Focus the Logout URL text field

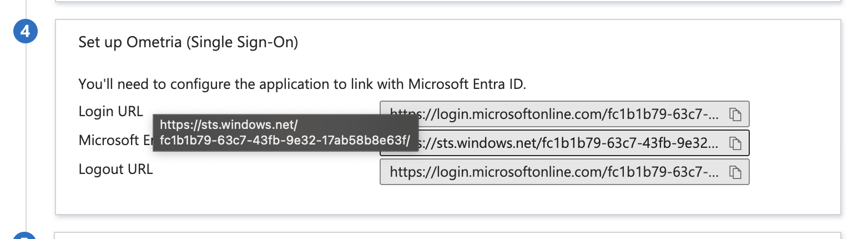coord(564,172)
